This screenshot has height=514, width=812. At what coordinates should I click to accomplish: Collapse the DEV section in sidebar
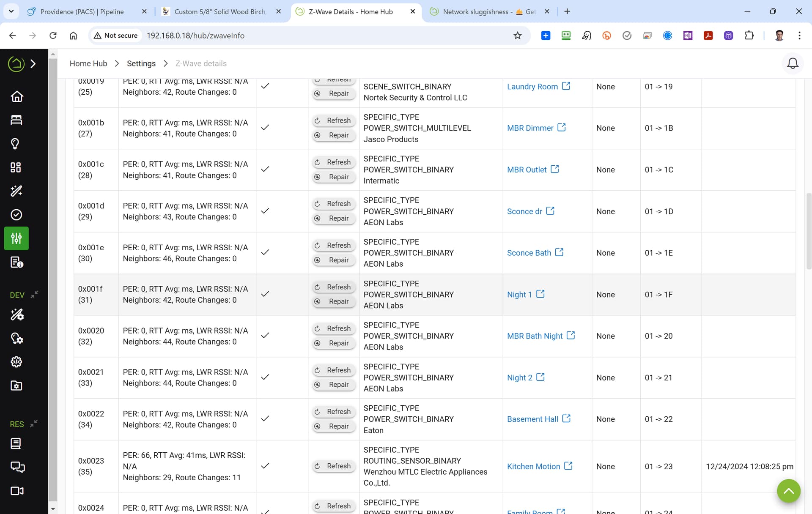(35, 294)
